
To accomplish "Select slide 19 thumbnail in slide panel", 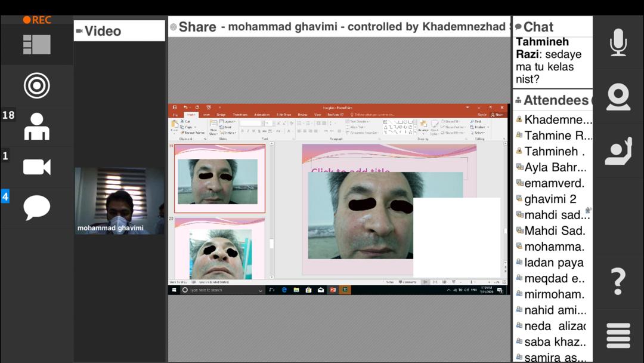I will [219, 179].
